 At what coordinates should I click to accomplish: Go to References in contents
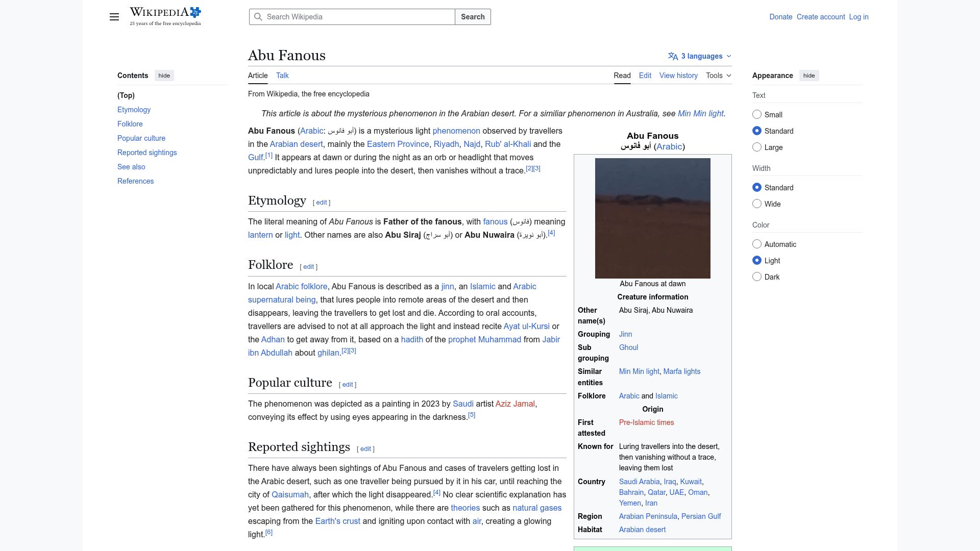(135, 181)
